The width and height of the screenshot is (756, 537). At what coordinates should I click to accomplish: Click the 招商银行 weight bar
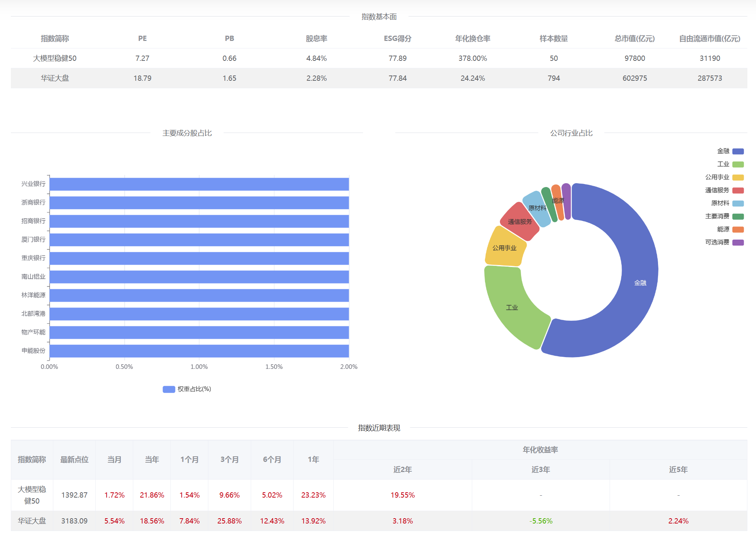coord(199,221)
